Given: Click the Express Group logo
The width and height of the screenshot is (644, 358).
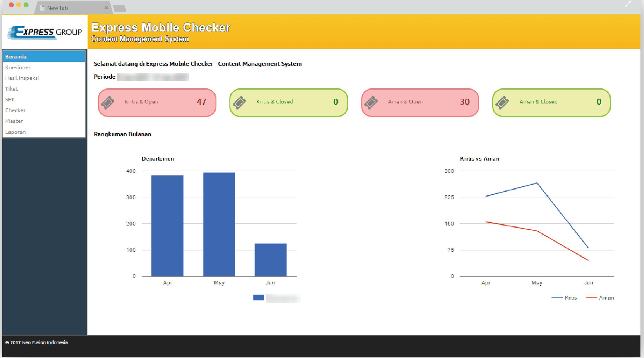Looking at the screenshot, I should [45, 32].
